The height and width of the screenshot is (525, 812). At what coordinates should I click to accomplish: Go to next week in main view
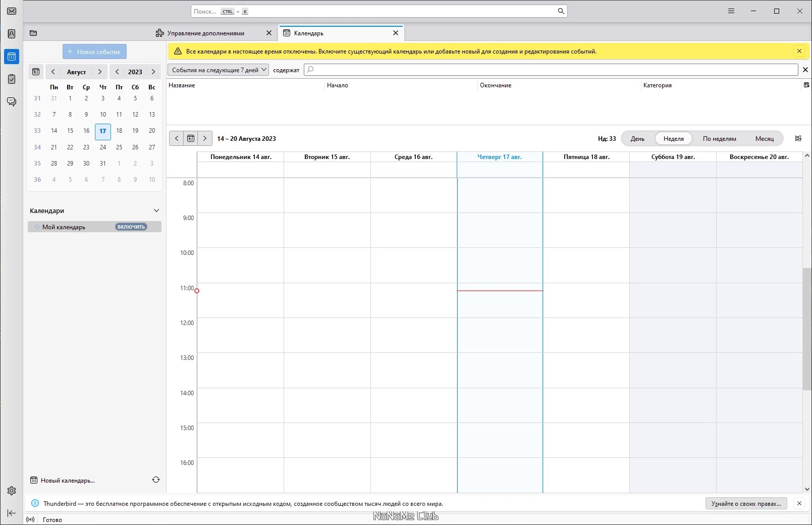point(205,138)
